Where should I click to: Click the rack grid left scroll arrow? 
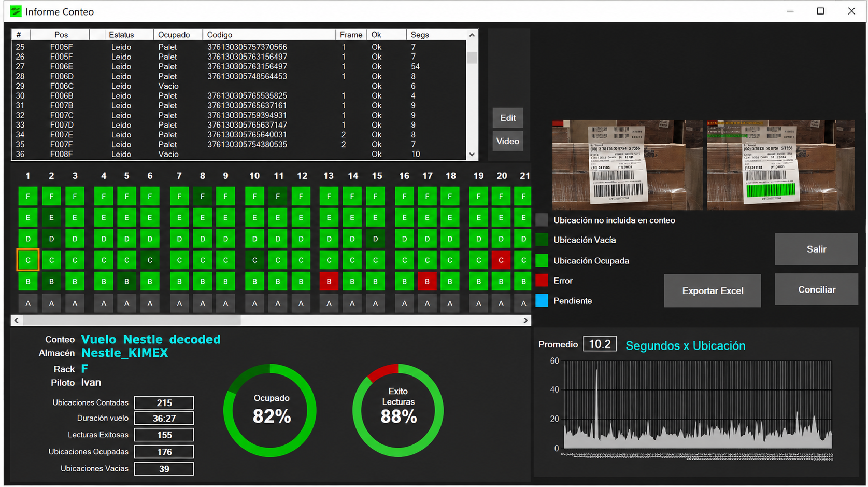[17, 321]
